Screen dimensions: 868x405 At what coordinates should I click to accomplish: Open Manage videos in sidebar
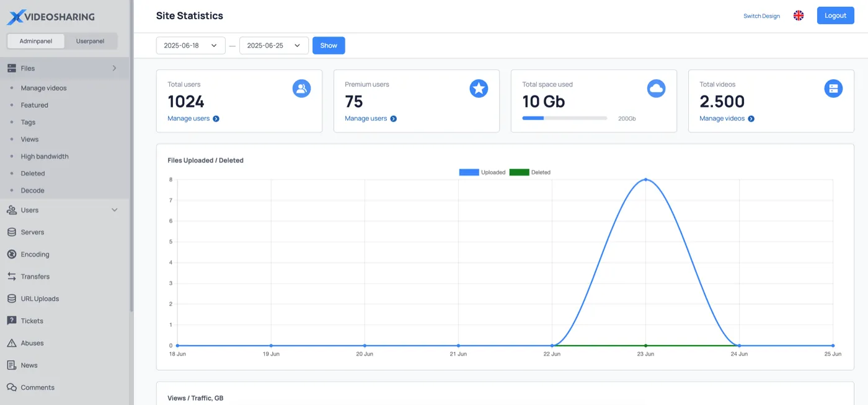pyautogui.click(x=43, y=88)
